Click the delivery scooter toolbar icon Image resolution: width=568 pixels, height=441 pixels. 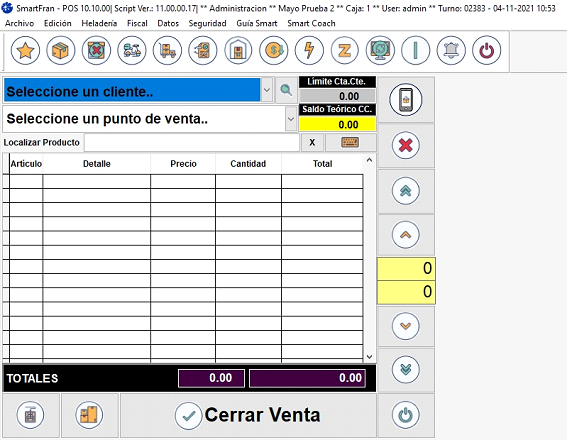click(132, 50)
